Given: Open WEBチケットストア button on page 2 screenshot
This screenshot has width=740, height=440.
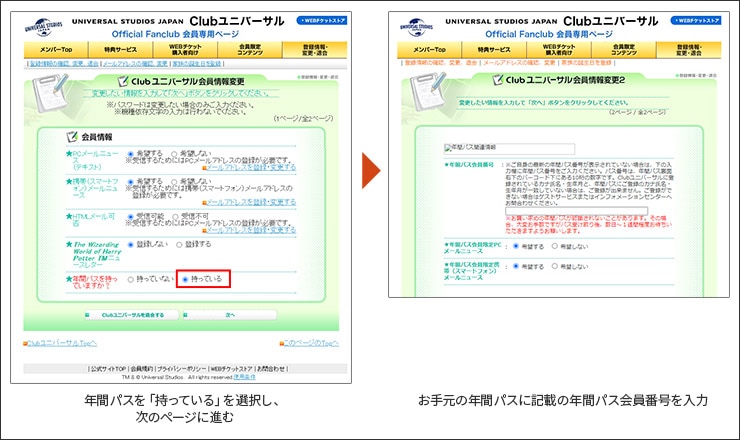Looking at the screenshot, I should tap(696, 20).
